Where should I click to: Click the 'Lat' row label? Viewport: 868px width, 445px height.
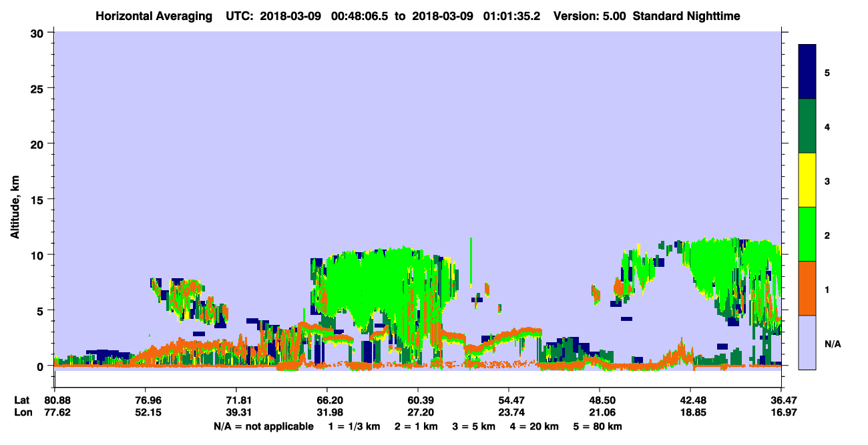(21, 400)
